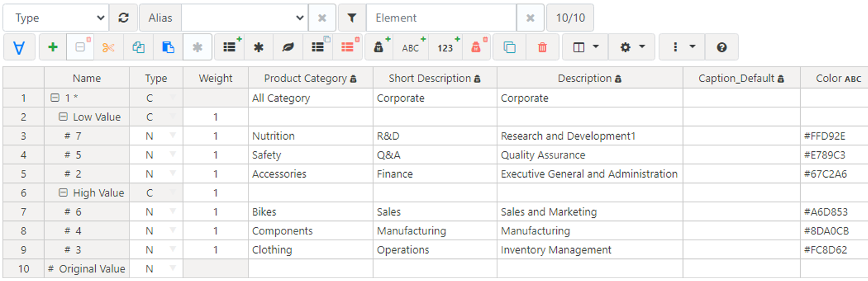Clear the Element filter with its X button
Screen dimensions: 868x281
[530, 18]
